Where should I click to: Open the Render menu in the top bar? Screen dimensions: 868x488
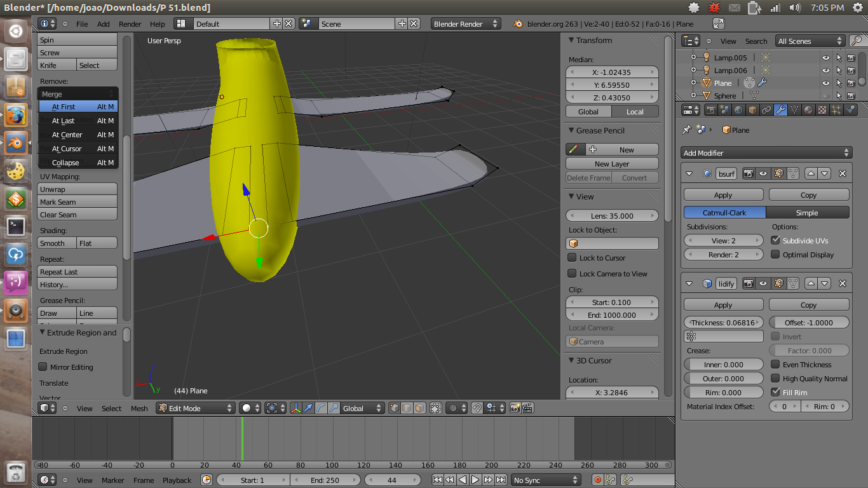click(130, 24)
